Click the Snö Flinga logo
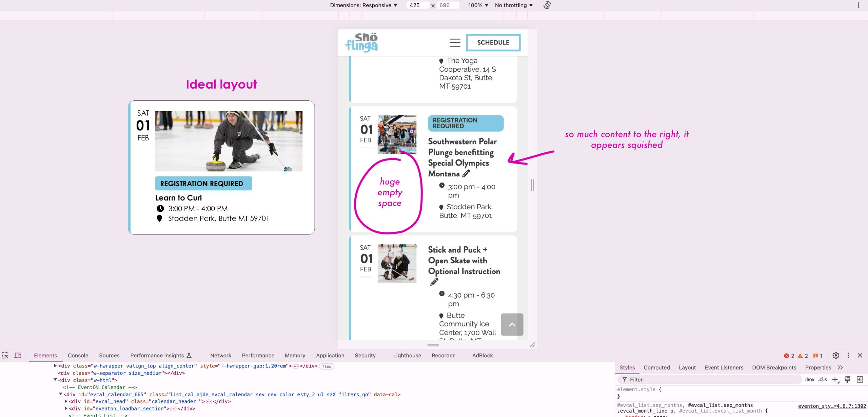Viewport: 868px width, 417px height. (362, 42)
